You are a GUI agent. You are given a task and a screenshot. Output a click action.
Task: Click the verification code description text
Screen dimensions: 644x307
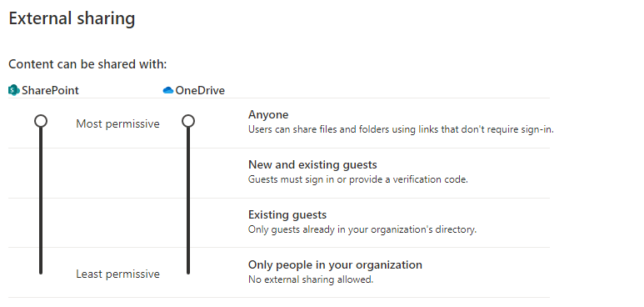pyautogui.click(x=358, y=180)
